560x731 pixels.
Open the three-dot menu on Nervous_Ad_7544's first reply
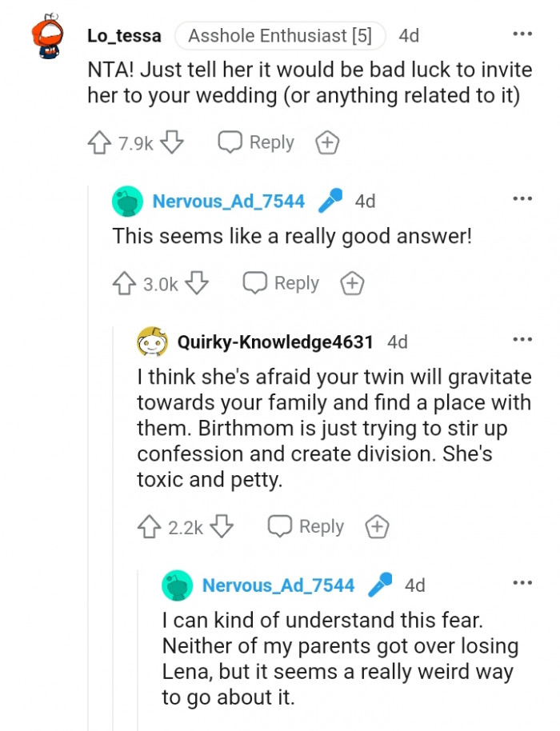[522, 198]
